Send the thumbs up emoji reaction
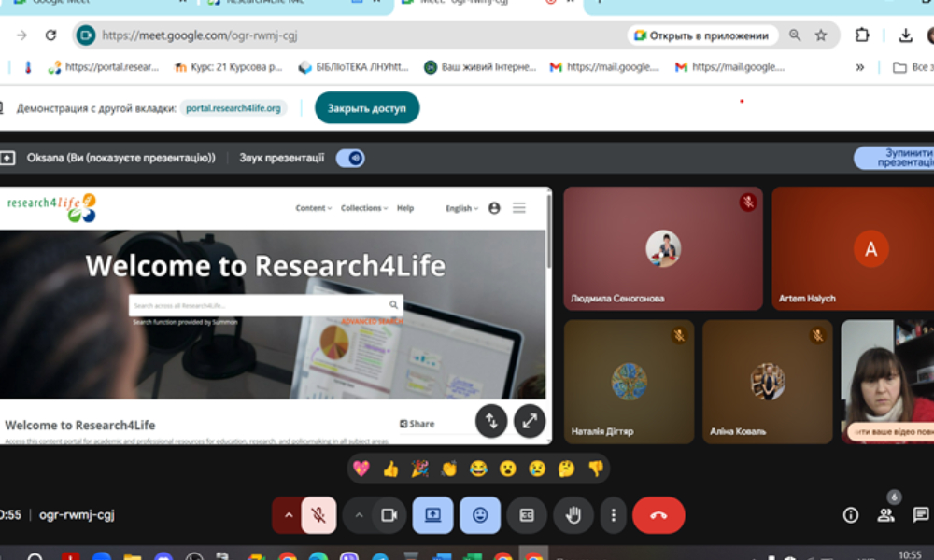The width and height of the screenshot is (934, 560). point(390,469)
